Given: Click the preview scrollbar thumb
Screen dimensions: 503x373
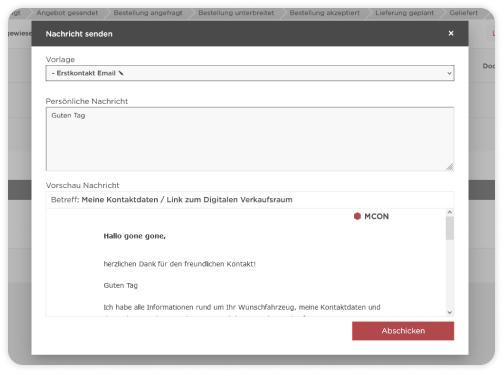Looking at the screenshot, I should (450, 228).
